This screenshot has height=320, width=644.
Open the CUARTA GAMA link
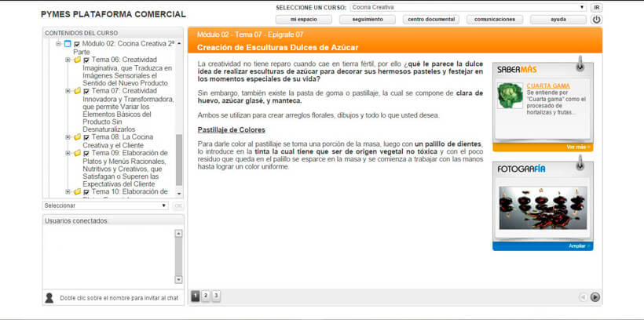pyautogui.click(x=548, y=86)
